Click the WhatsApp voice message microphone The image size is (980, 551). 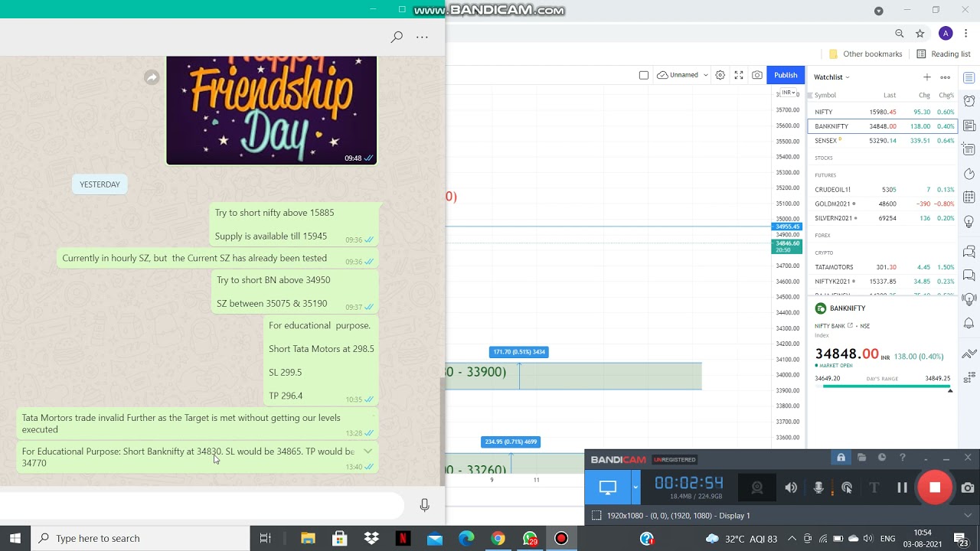point(425,505)
